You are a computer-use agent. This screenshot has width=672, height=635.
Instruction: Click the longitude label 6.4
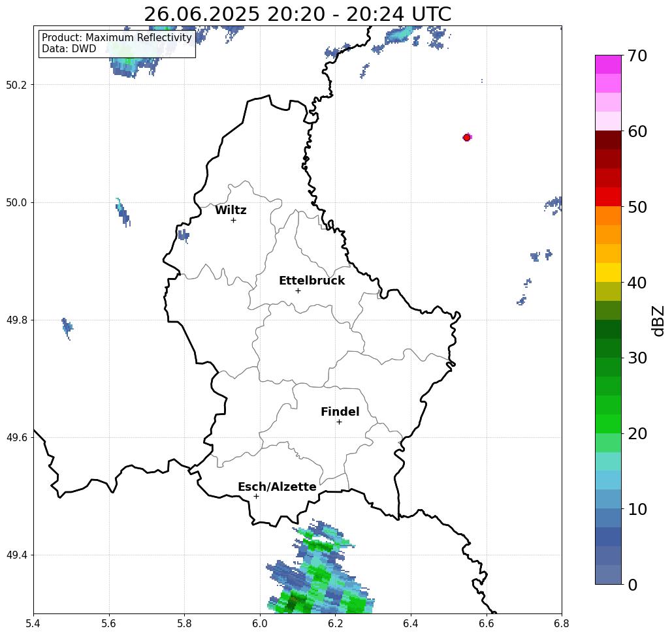[x=411, y=623]
